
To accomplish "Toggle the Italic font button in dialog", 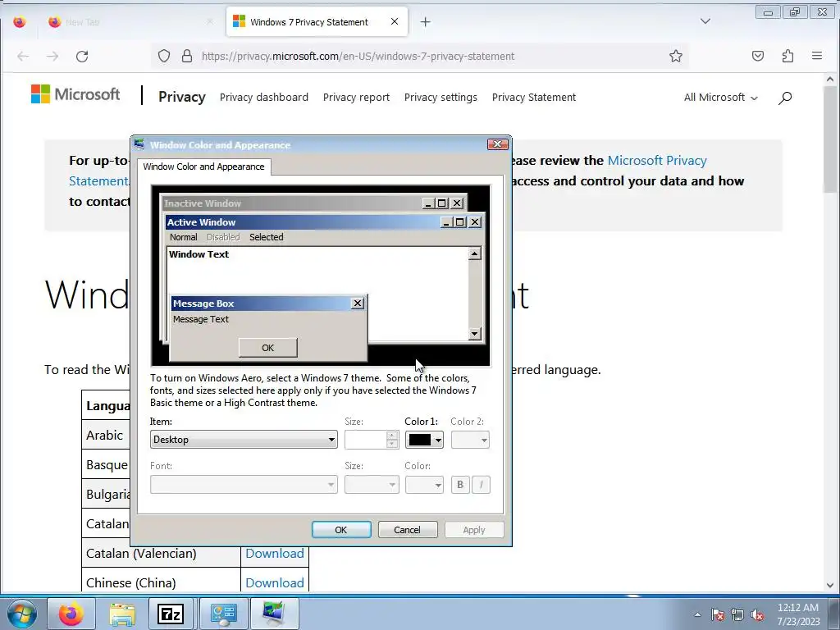I will 481,485.
